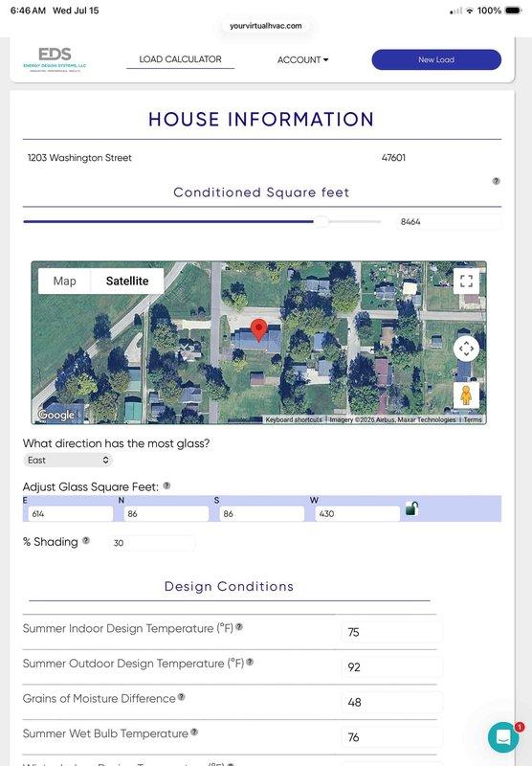Click the HOUSE INFORMATION heading

coord(261,119)
